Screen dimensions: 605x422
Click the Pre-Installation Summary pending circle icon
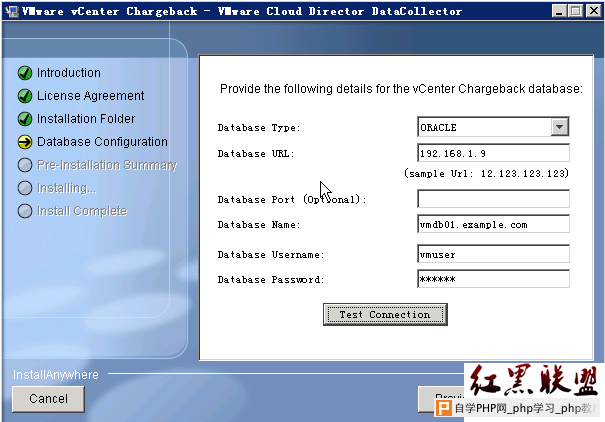(25, 165)
